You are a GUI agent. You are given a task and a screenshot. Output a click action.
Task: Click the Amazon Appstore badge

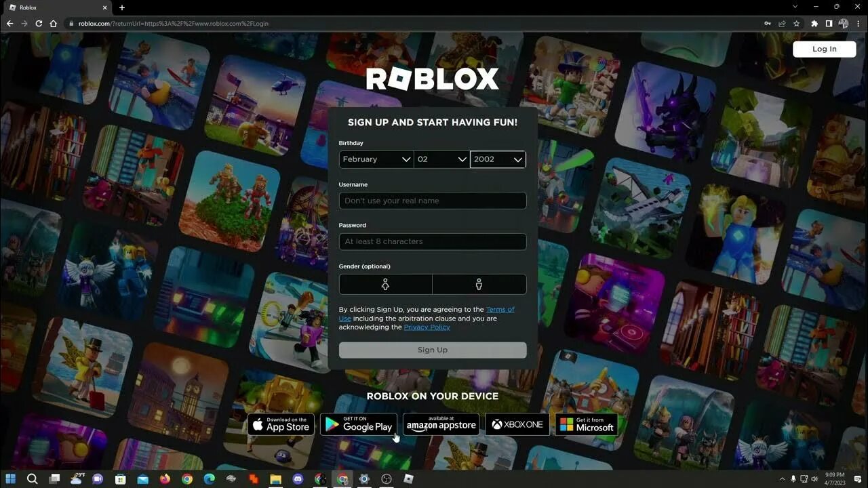pyautogui.click(x=441, y=424)
